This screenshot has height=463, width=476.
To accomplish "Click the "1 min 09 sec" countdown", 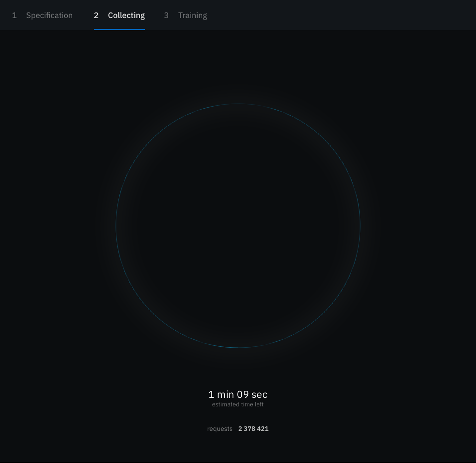I will 238,394.
